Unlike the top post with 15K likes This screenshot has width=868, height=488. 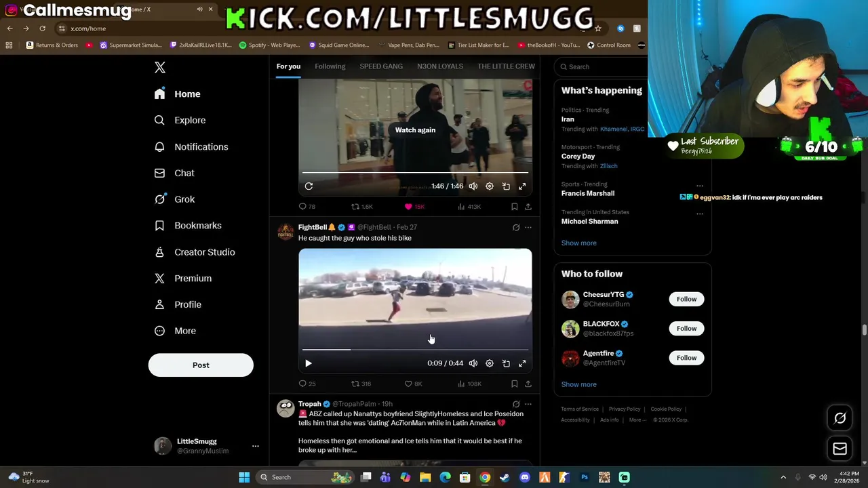pyautogui.click(x=414, y=207)
